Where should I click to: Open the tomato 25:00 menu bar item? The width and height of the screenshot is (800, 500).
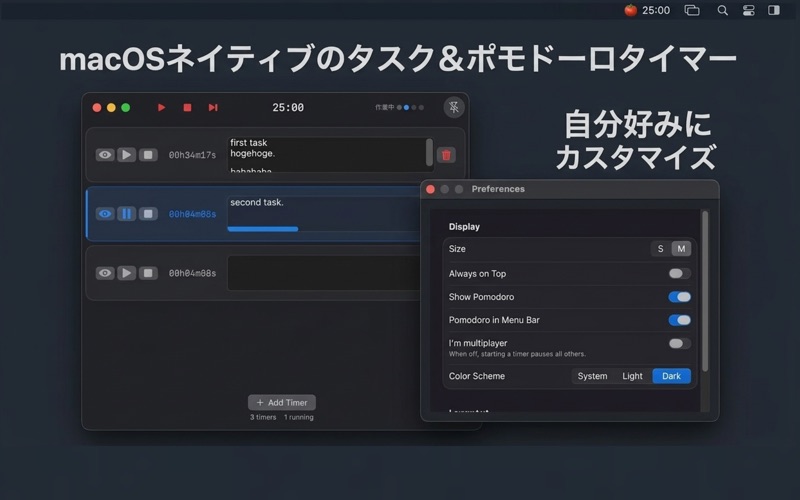(647, 10)
